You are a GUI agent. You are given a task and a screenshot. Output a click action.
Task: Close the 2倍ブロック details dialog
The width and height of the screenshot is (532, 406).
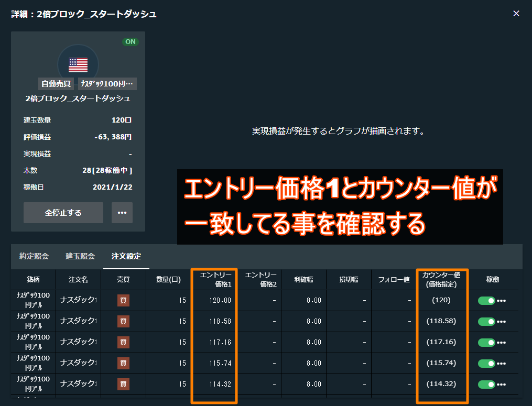click(516, 13)
